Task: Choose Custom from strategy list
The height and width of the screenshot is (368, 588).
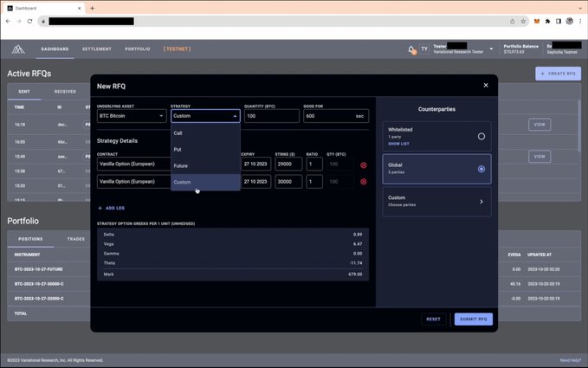Action: (x=205, y=183)
